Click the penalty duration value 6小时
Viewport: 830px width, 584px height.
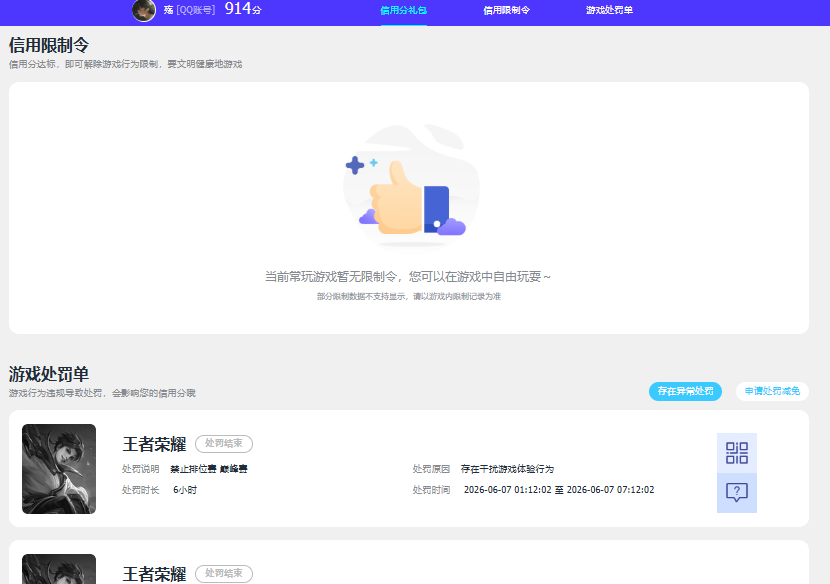tap(185, 490)
